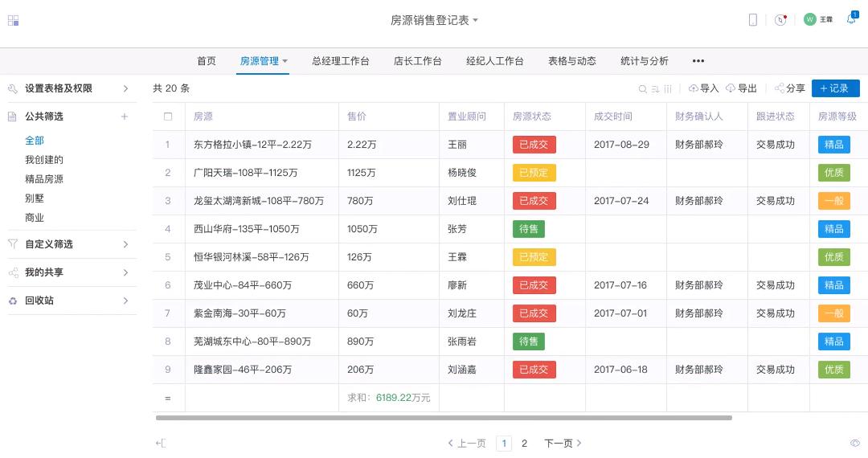Toggle the eye icon at bottom-right

854,443
